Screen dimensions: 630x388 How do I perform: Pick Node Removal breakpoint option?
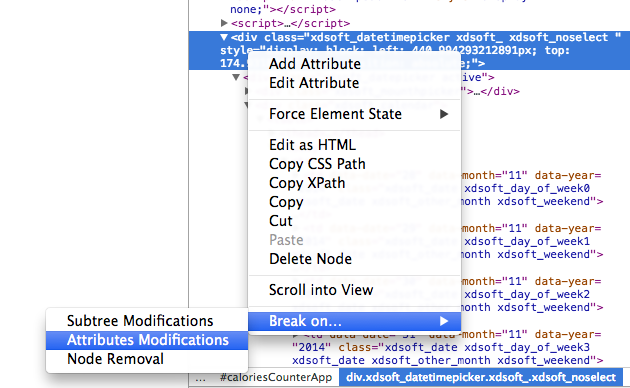tap(115, 359)
